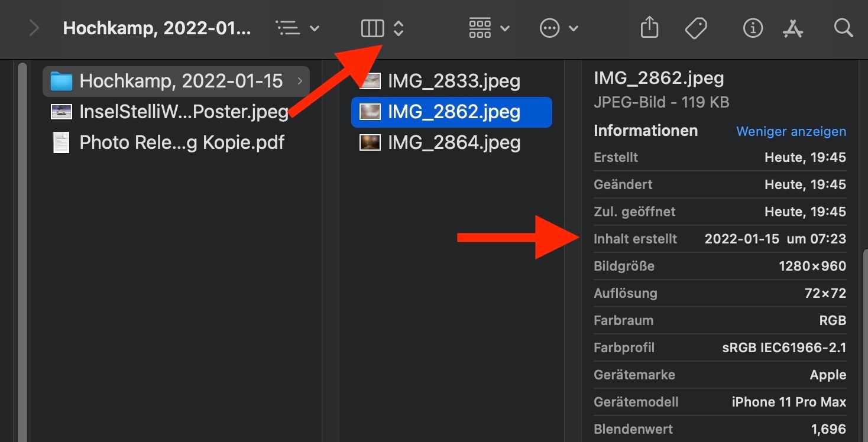Expand the Hochkamp, 2022-01-15 folder chevron
Screen dimensions: 868x442
click(x=300, y=81)
